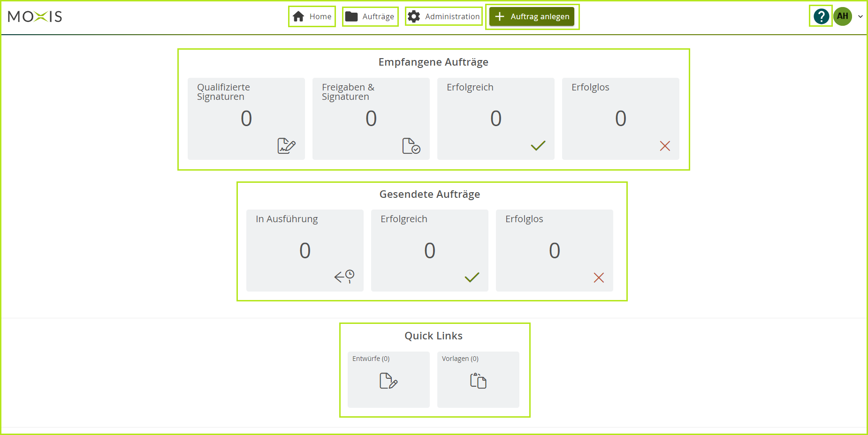Screen dimensions: 868x435
Task: Select the Aufträge folder icon
Action: pos(351,16)
